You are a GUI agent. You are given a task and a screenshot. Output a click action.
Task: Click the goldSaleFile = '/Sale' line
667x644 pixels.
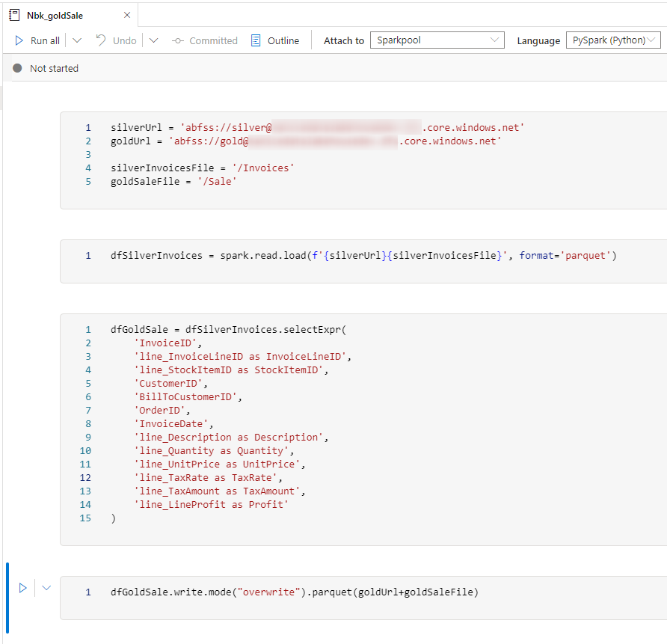173,182
